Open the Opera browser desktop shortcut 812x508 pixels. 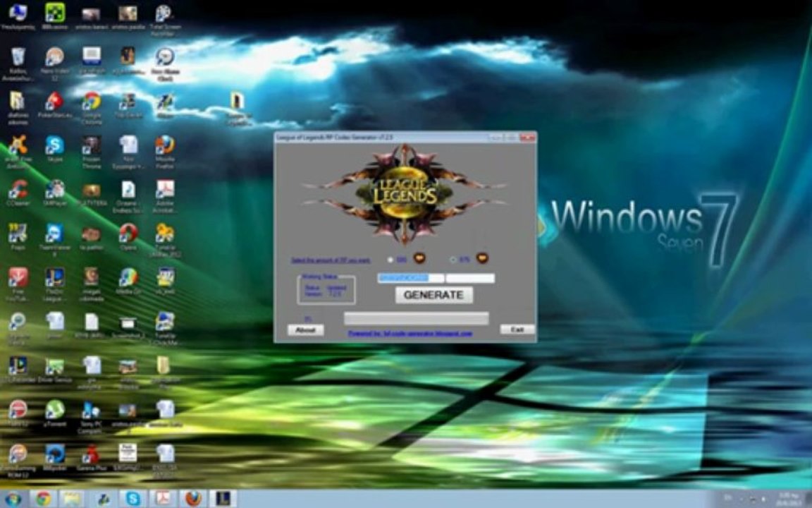[128, 236]
